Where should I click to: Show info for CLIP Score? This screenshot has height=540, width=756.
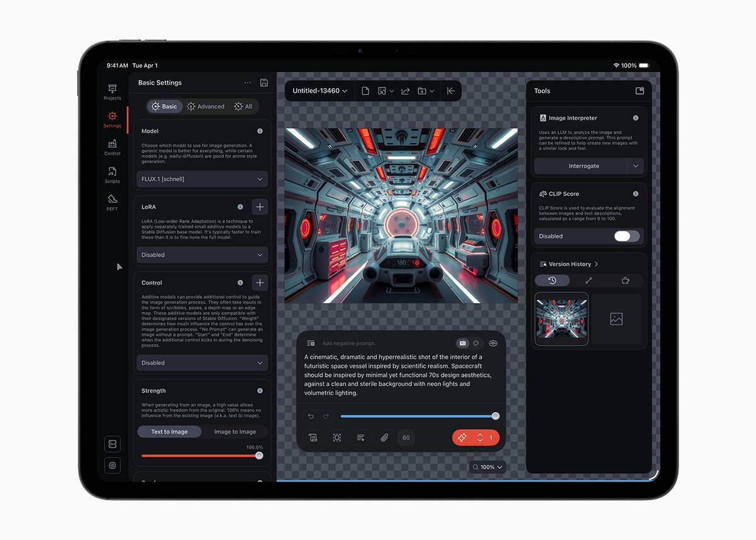point(635,193)
